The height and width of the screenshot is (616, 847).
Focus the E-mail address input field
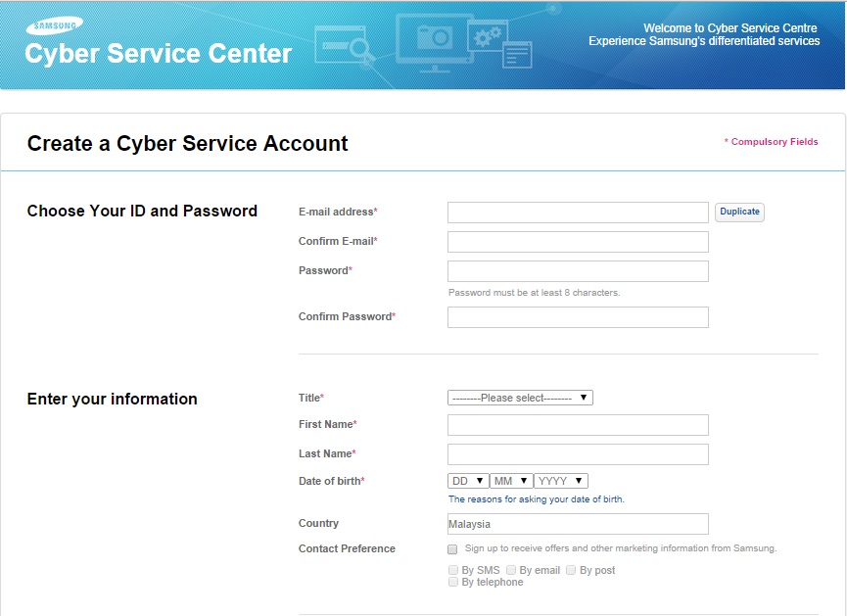pos(578,213)
